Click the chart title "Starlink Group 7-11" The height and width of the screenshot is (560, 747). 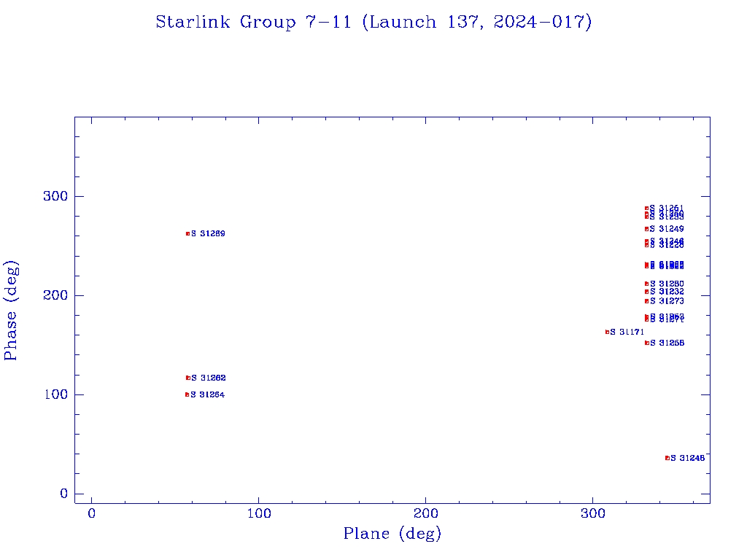[253, 22]
